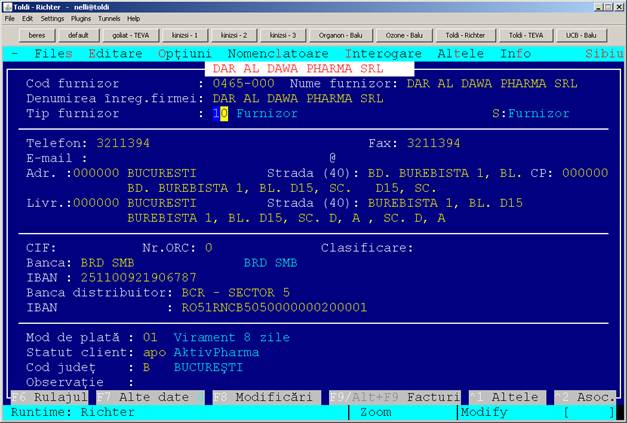Click the IBAN RO51RNCB5050000000200001
This screenshot has height=423, width=627.
[274, 307]
